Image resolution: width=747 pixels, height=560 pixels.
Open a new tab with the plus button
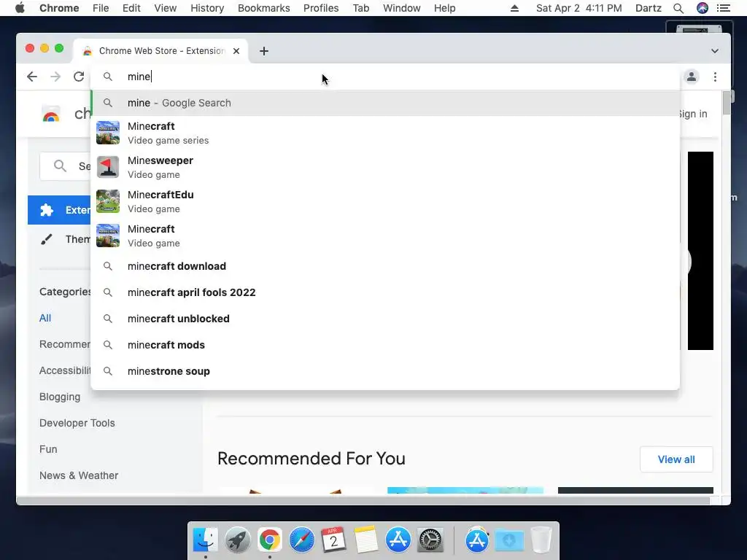tap(264, 51)
